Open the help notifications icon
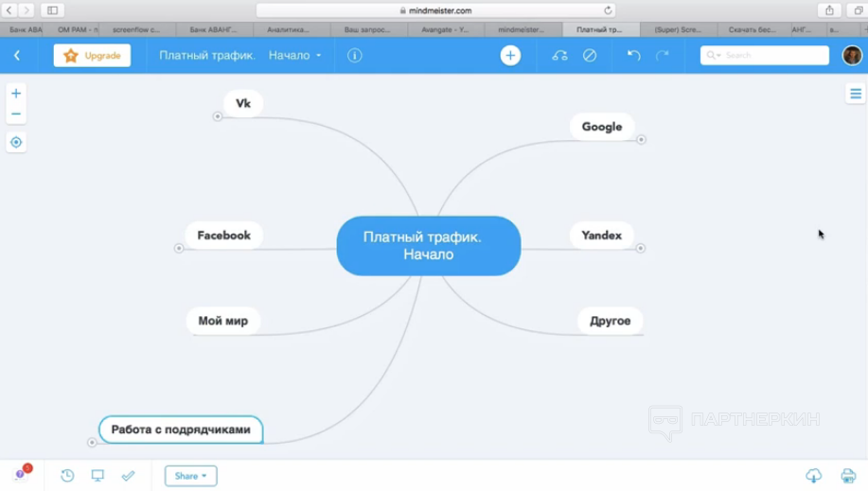This screenshot has width=868, height=491. 22,473
